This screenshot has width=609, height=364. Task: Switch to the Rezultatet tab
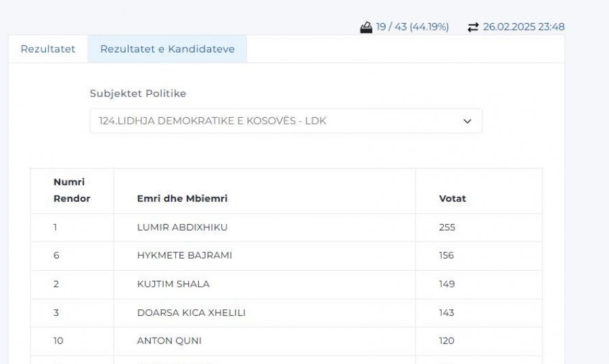(x=48, y=49)
